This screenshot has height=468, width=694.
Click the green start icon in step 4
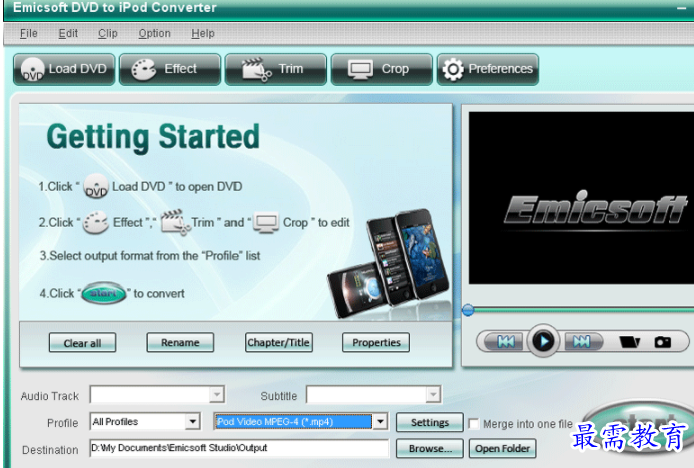coord(104,293)
